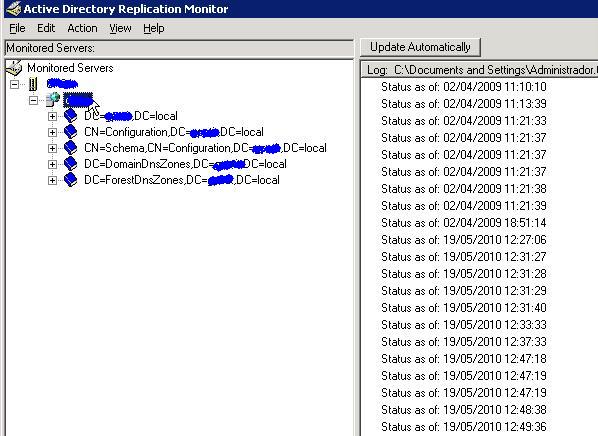Select the highlighted server name in tree
598x436 pixels.
pos(78,100)
